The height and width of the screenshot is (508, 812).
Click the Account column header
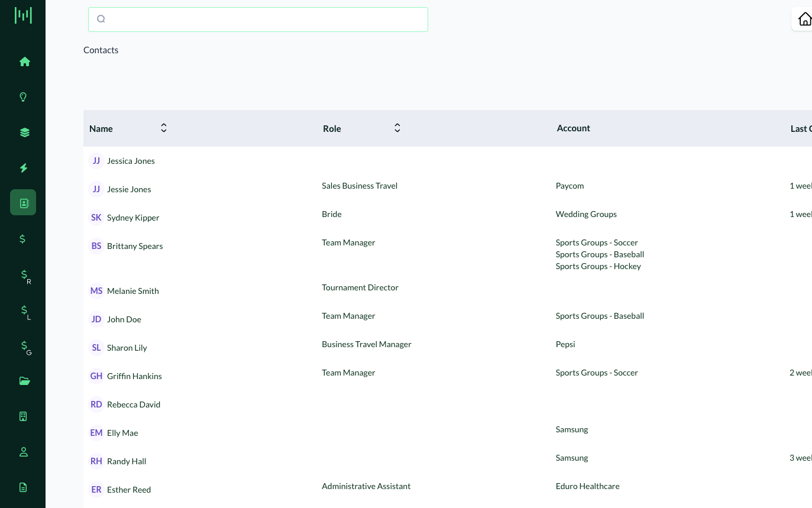tap(573, 128)
